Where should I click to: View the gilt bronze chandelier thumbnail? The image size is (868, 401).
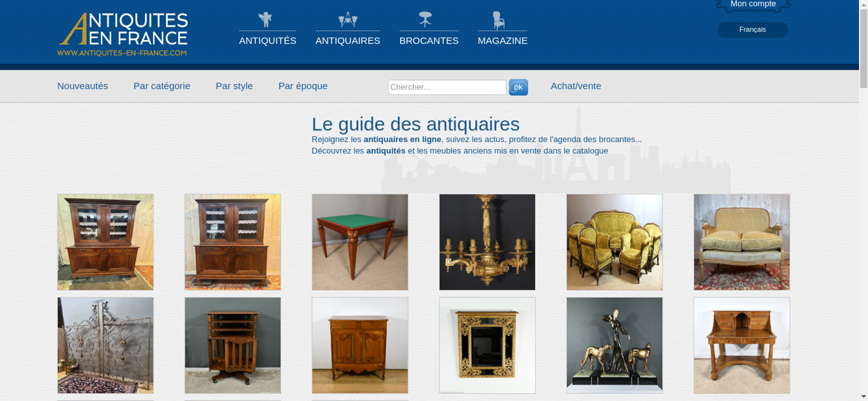coord(487,242)
